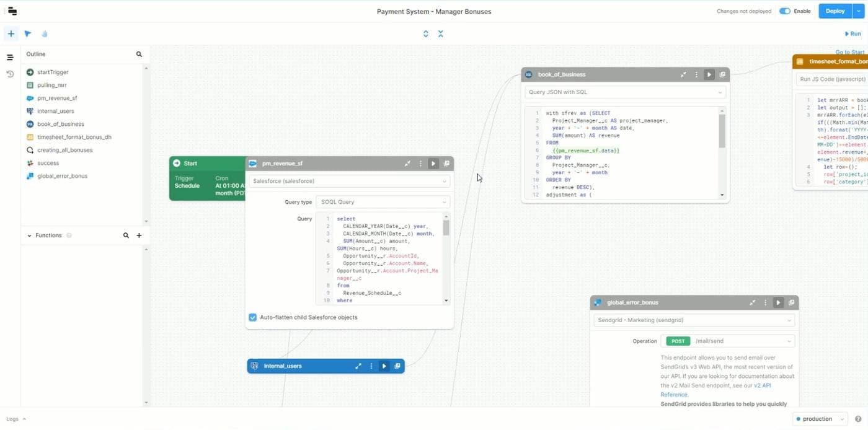Screen dimensions: 868x430
Task: Open global_error_bonus block options menu
Action: [765, 303]
